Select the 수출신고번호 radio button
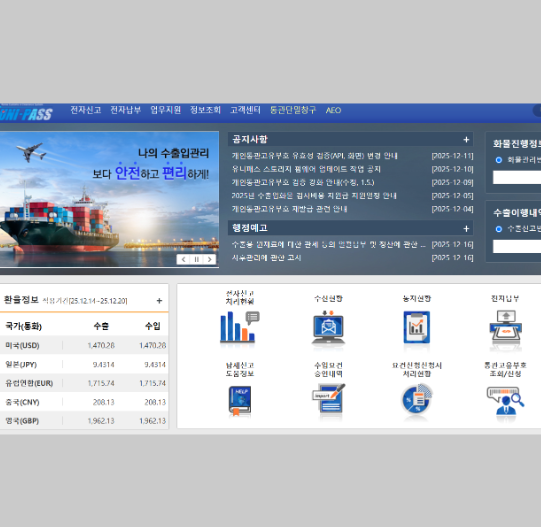 (x=499, y=229)
